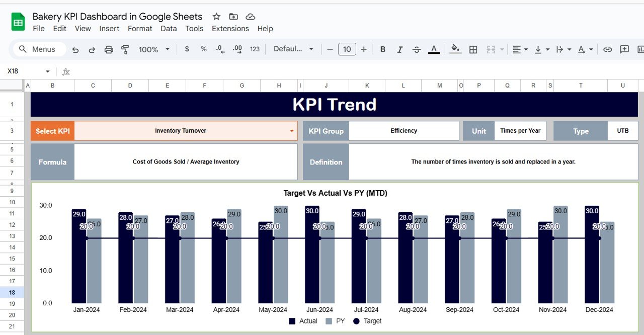Click the insert link icon

pyautogui.click(x=607, y=49)
